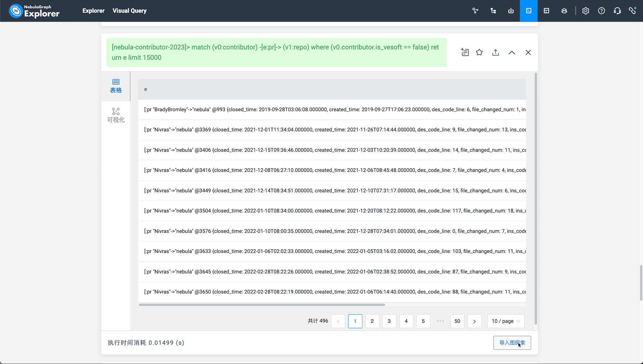Image resolution: width=643 pixels, height=364 pixels.
Task: Export query results with the upload icon
Action: coord(496,52)
